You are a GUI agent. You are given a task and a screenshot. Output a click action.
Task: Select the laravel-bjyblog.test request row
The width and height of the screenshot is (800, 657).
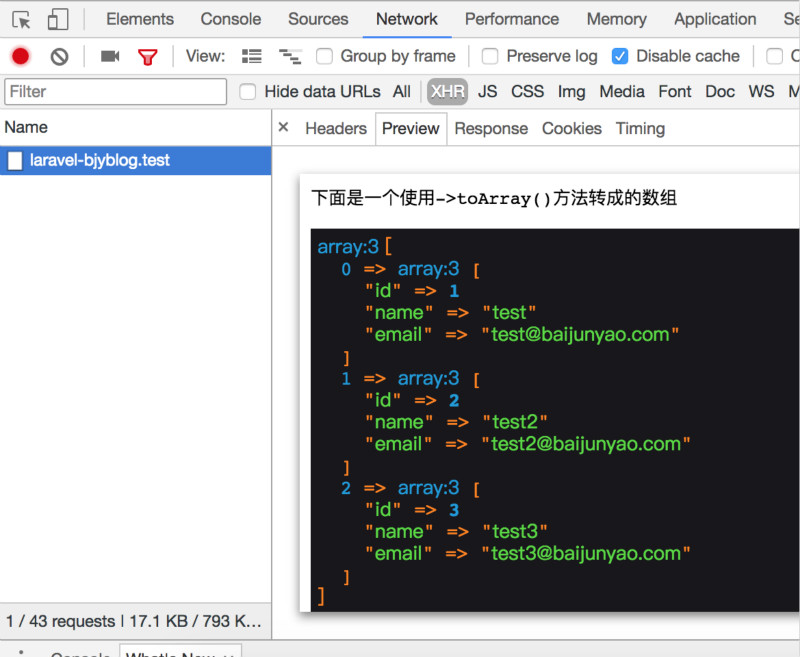point(100,160)
